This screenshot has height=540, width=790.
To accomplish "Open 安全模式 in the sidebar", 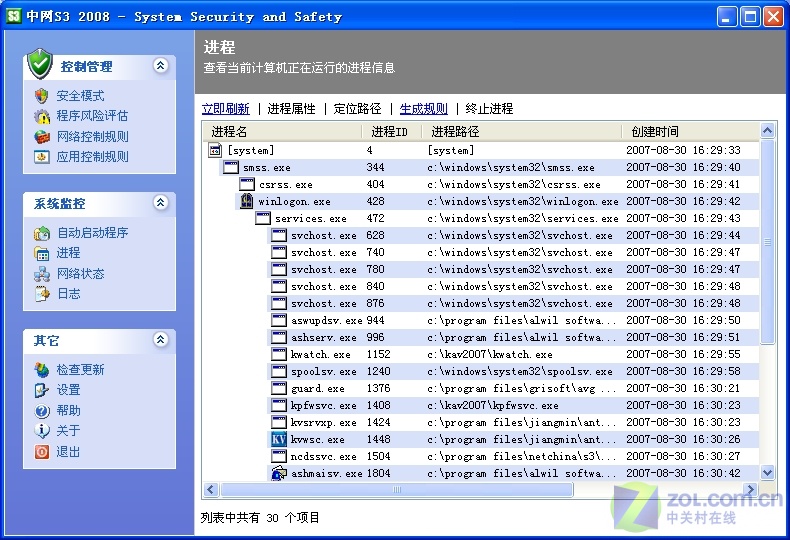I will coord(80,96).
